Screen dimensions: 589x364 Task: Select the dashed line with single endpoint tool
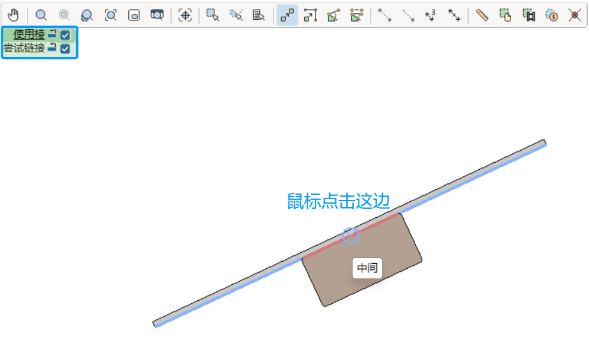(408, 15)
